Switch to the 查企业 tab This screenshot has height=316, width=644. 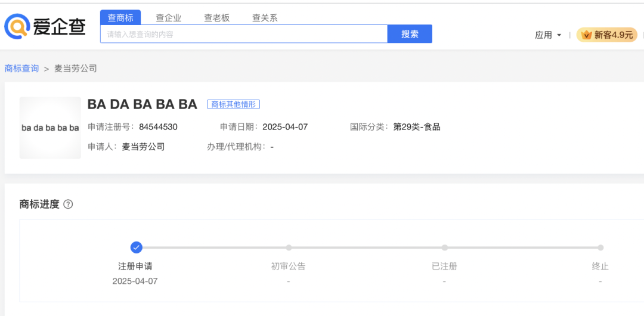(x=168, y=18)
